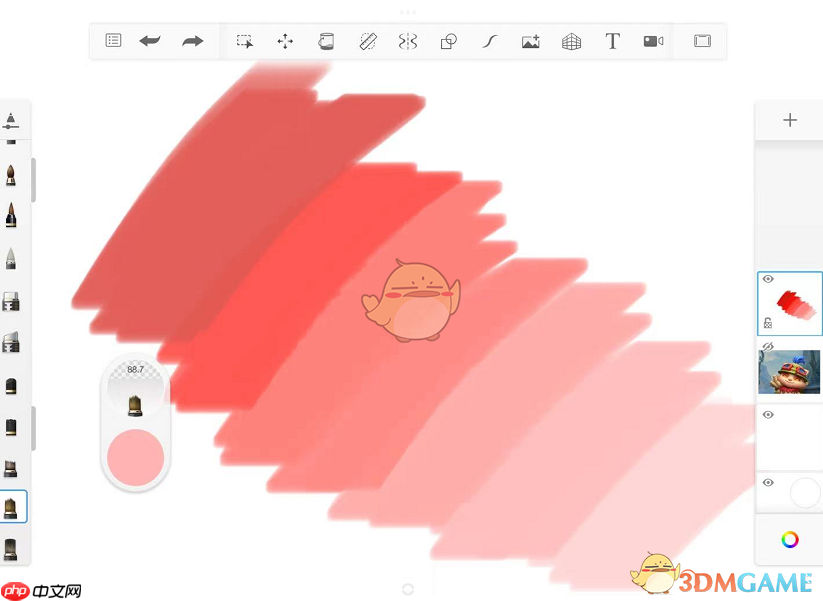823x601 pixels.
Task: Toggle the full-screen UI button
Action: point(702,41)
